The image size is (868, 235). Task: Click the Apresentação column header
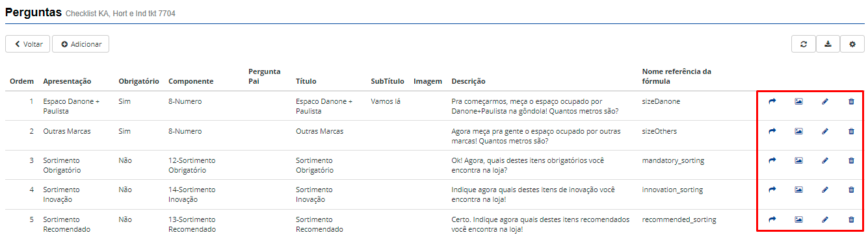[x=67, y=81]
